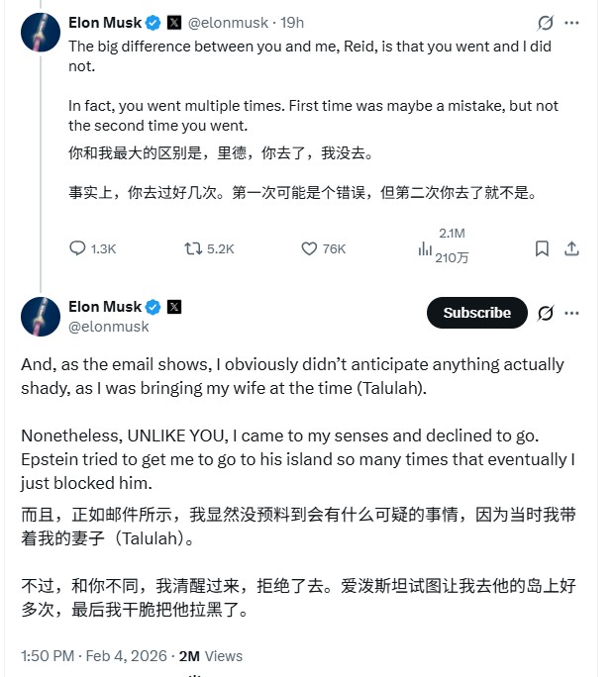This screenshot has width=616, height=677.
Task: Click the X affiliation badge in the 19h tweet header
Action: point(174,22)
